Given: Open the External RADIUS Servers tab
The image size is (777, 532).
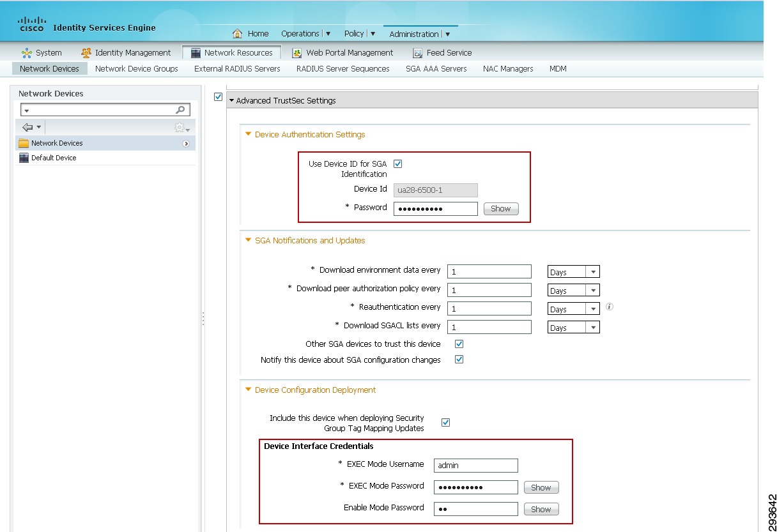Looking at the screenshot, I should click(237, 69).
